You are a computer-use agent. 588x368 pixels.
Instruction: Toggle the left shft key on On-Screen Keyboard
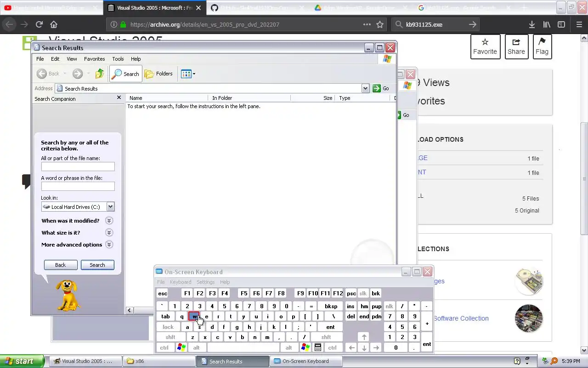(170, 337)
